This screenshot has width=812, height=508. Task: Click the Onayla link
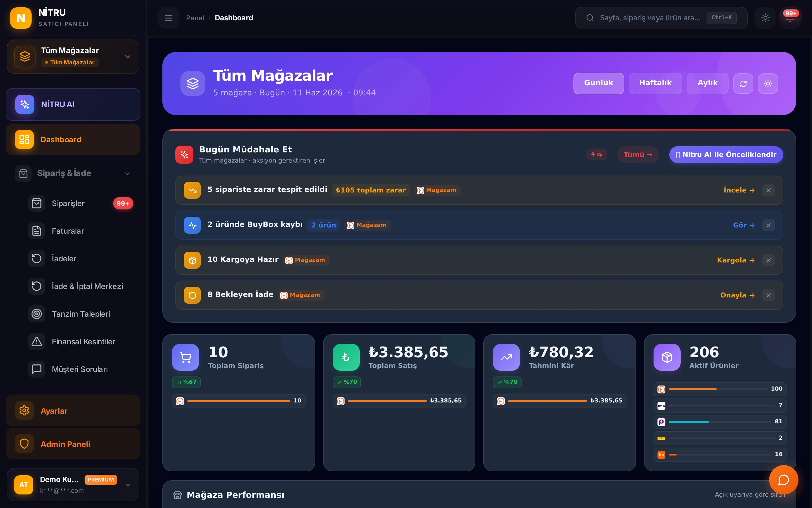coord(737,295)
